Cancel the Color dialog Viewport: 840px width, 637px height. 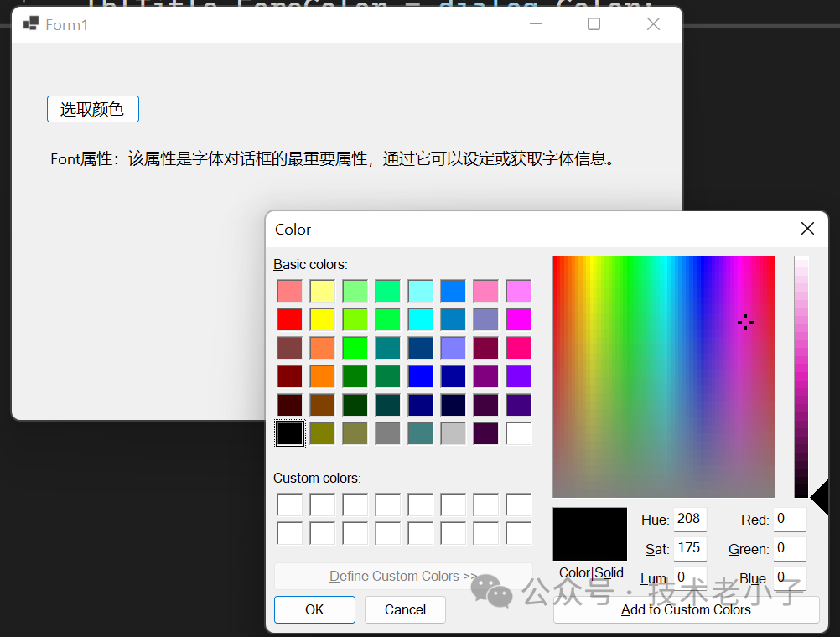tap(405, 609)
